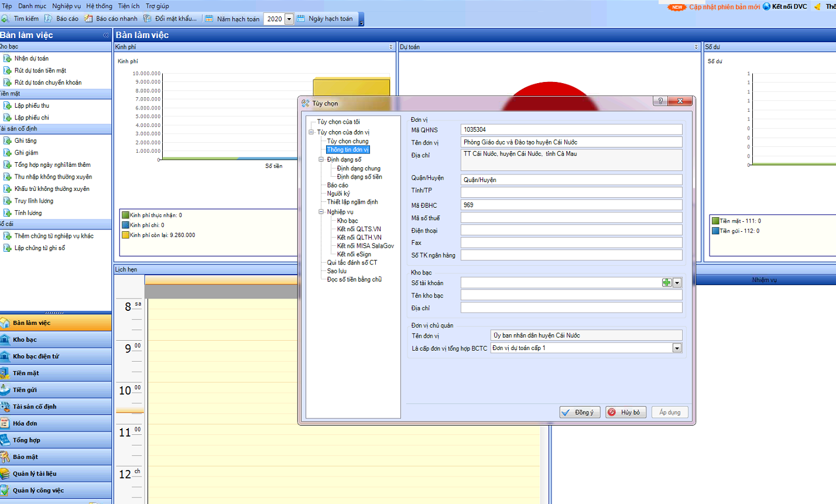Click Tính lương icon in sidebar
This screenshot has height=504, width=836.
pos(8,213)
